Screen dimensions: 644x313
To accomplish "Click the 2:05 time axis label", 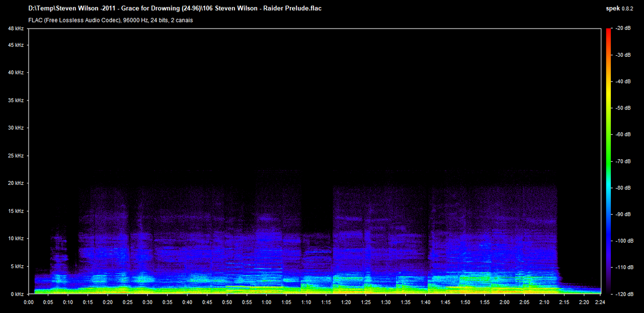I will coord(525,302).
